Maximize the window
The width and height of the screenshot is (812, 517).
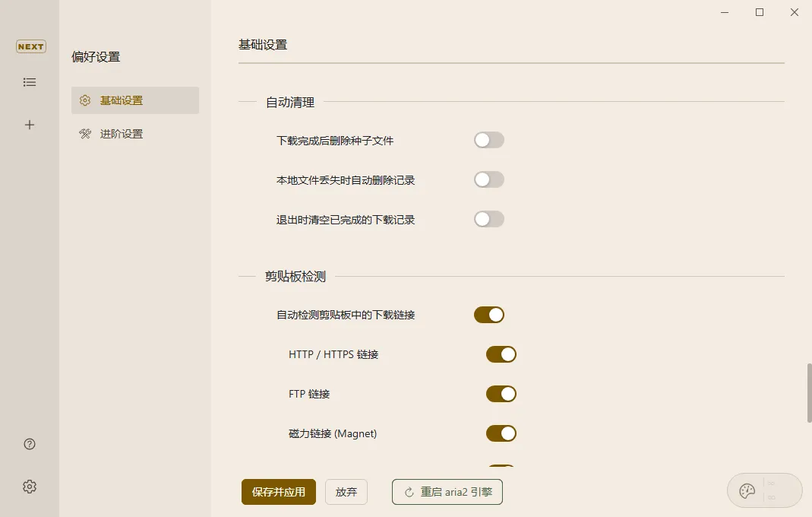[760, 12]
